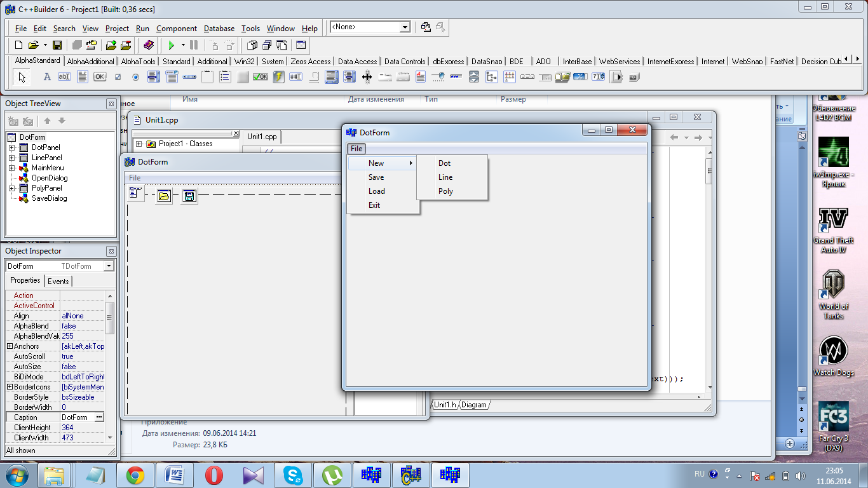868x488 pixels.
Task: Open Google Chrome from the taskbar
Action: click(x=135, y=475)
